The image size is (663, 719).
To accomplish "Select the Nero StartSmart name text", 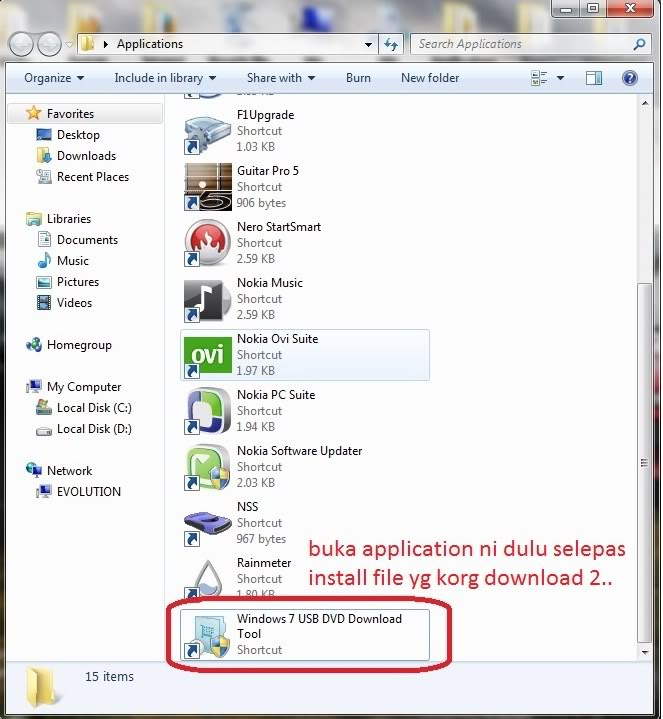I will [x=279, y=227].
